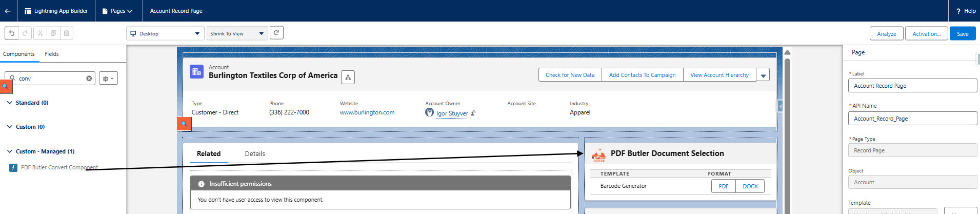Click the Insufficient permissions info icon
This screenshot has height=214, width=980.
(x=202, y=184)
